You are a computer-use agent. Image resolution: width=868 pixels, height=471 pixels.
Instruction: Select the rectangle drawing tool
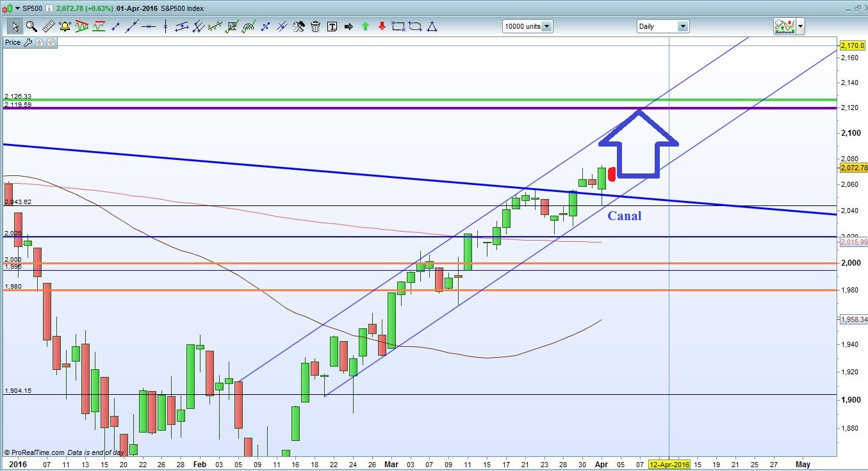click(x=398, y=26)
